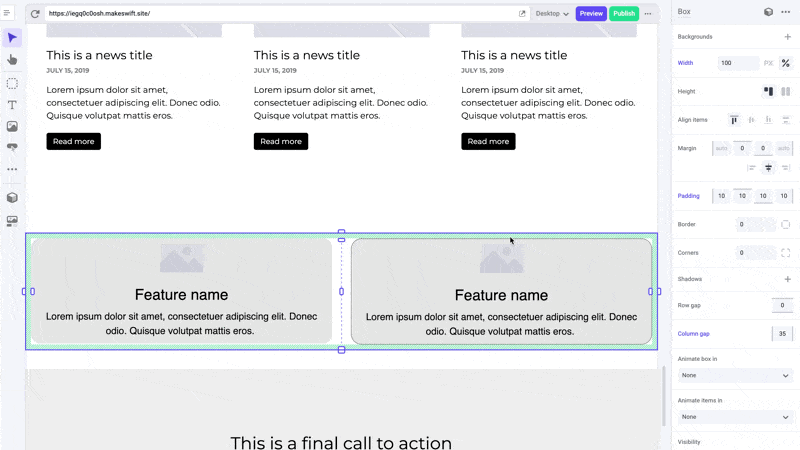Open the Box panel more options menu
Screen dimensions: 800x450
786,12
